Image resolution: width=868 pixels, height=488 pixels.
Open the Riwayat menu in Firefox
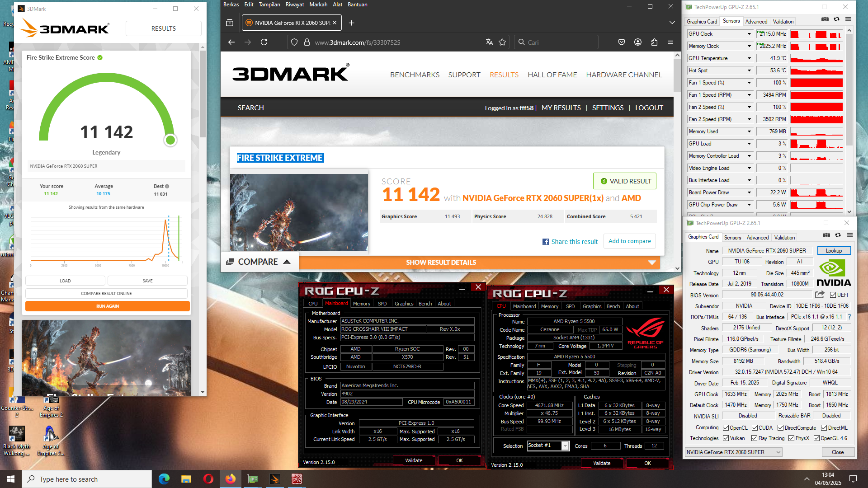pyautogui.click(x=294, y=5)
